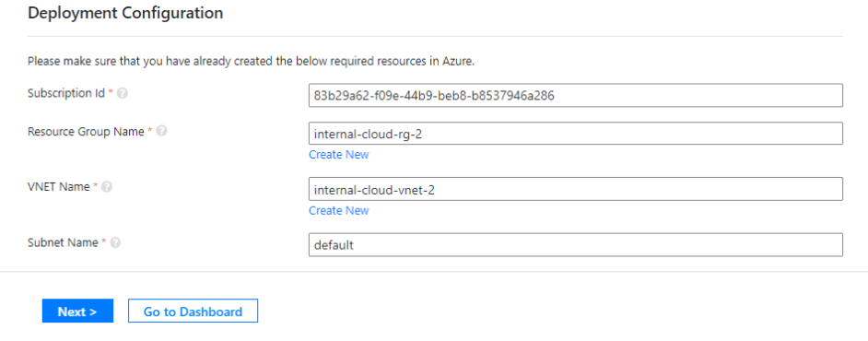Focus the VNET Name input field
This screenshot has width=868, height=341.
point(576,189)
